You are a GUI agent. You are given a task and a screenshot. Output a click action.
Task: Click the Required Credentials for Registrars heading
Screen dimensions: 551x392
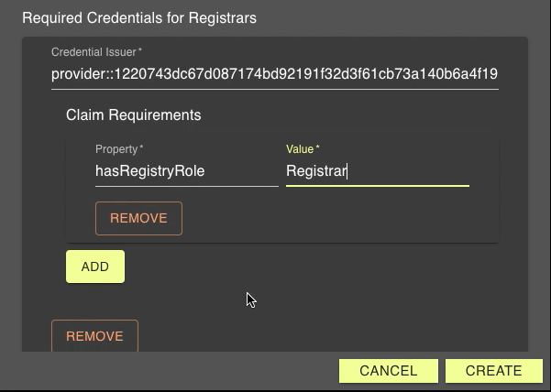point(139,17)
